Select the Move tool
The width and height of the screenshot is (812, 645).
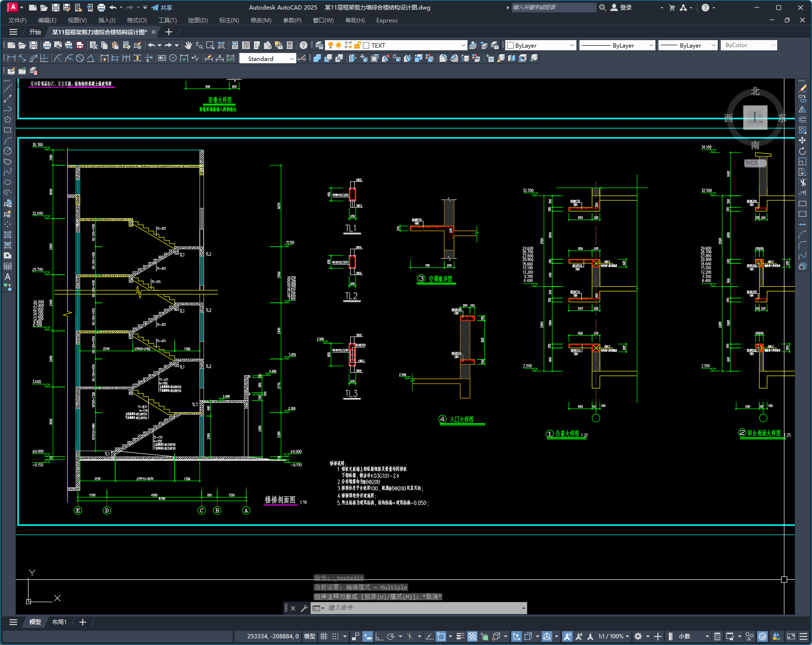point(802,140)
